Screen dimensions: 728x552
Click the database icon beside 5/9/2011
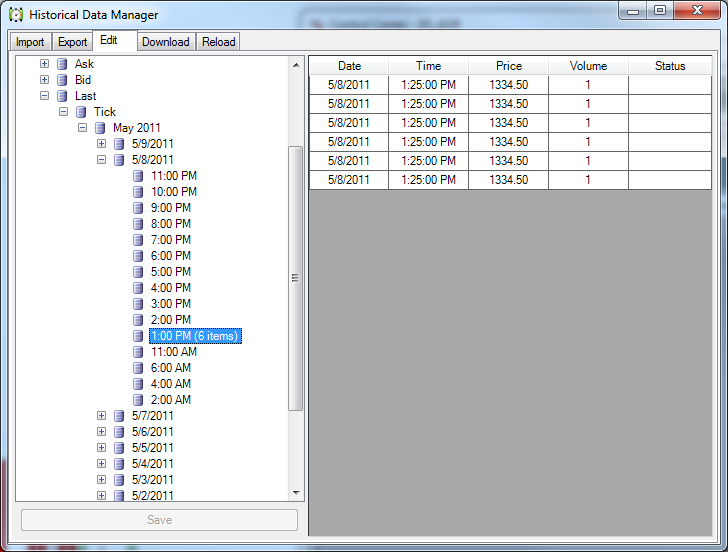point(119,144)
